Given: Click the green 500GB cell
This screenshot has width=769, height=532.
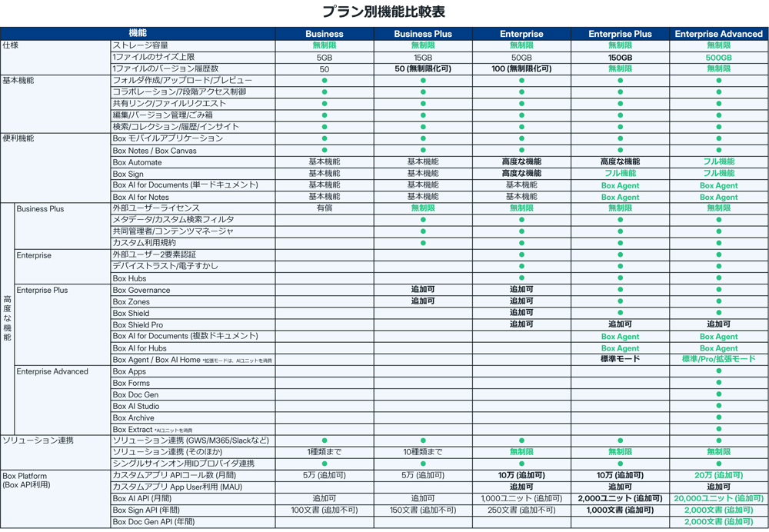Looking at the screenshot, I should (x=718, y=58).
